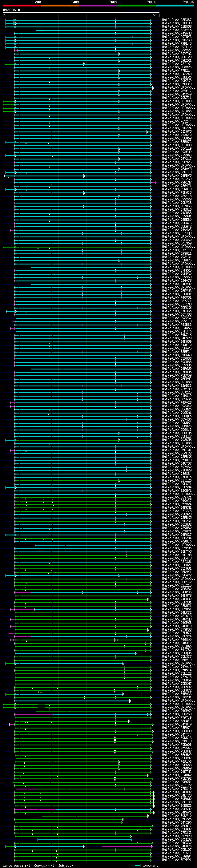197x868 pixels.
Task: Choose the UniRef100_C0H7X9 entry
Action: pyautogui.click(x=177, y=81)
